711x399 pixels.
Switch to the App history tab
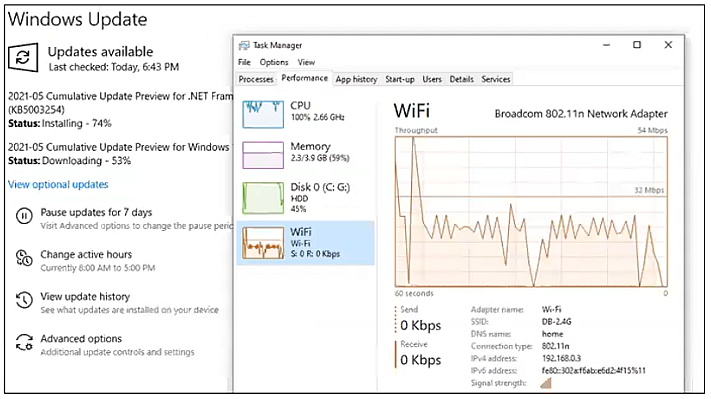tap(356, 79)
